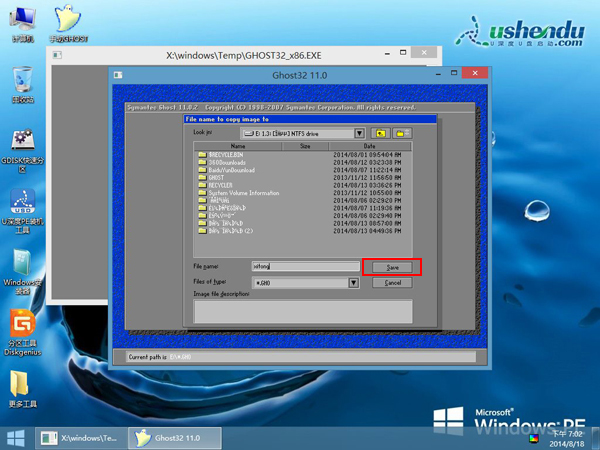This screenshot has height=450, width=600.
Task: Click the folder icon beside 360Downloads entry
Action: pyautogui.click(x=202, y=162)
